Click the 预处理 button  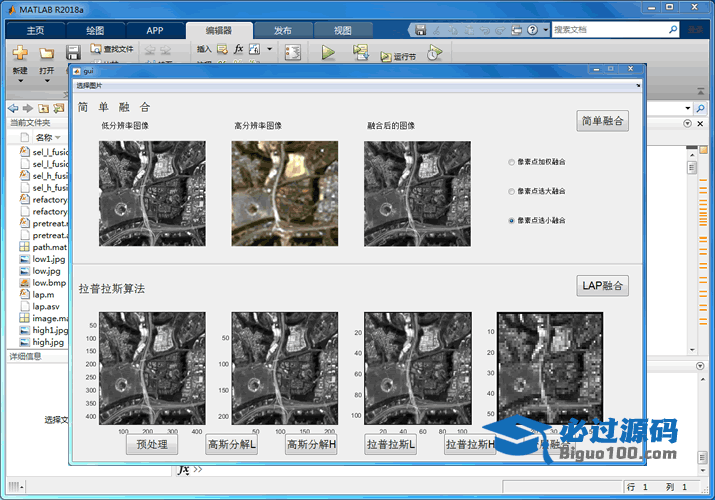point(152,444)
